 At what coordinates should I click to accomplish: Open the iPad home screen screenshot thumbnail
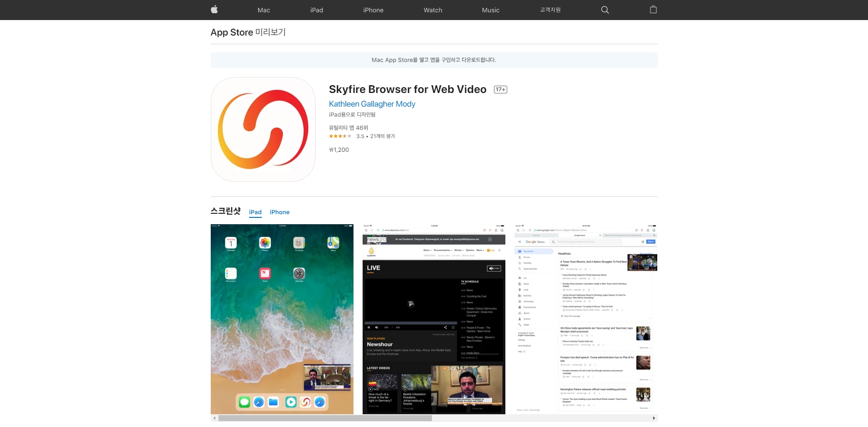coord(282,319)
